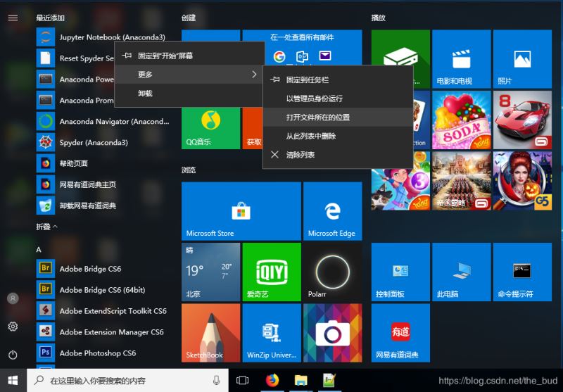Open the 帝国霸略 game tile
Image resolution: width=563 pixels, height=392 pixels.
(462, 181)
